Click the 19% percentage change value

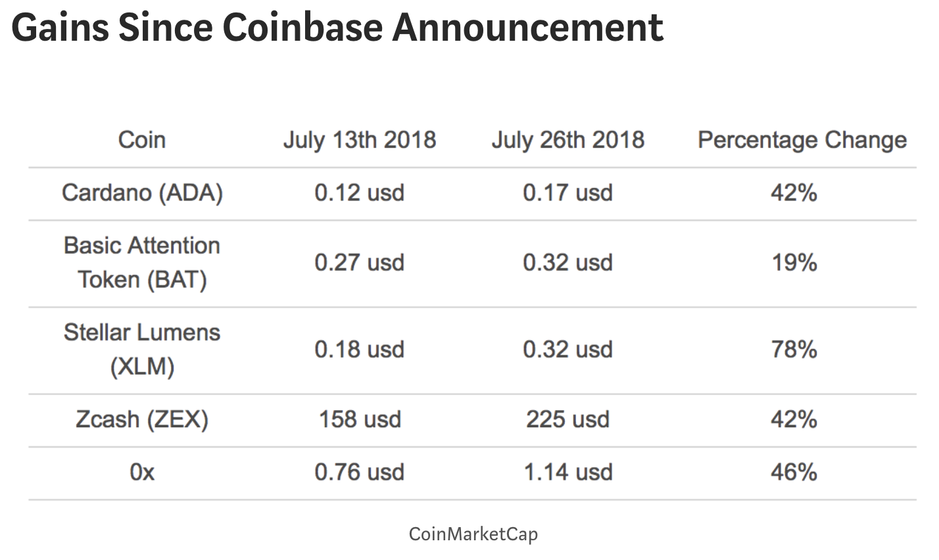[794, 262]
